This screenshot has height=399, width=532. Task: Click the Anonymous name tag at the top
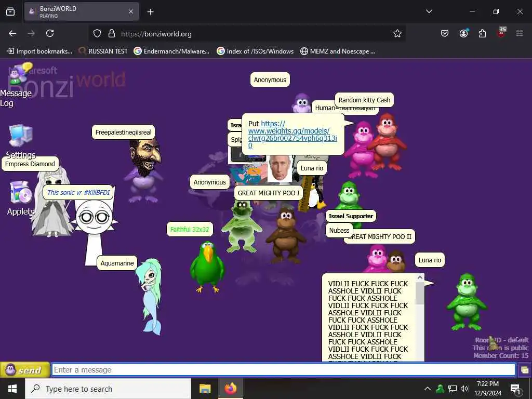[x=270, y=79]
